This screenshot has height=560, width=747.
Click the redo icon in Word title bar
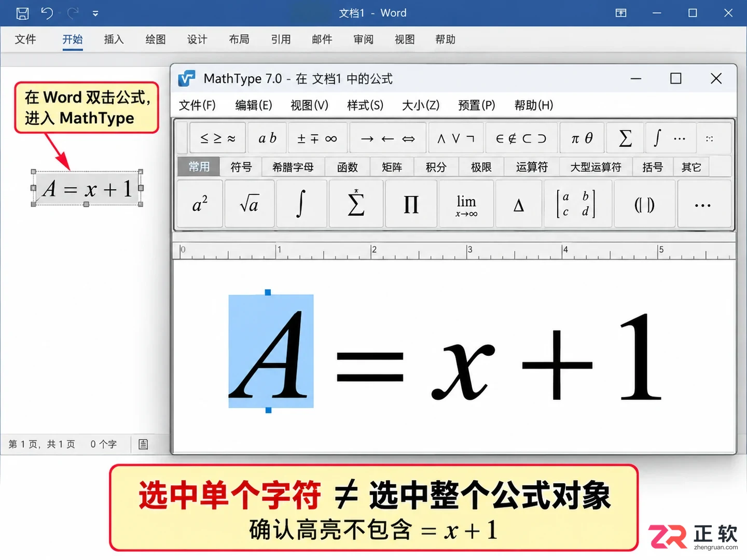coord(73,13)
